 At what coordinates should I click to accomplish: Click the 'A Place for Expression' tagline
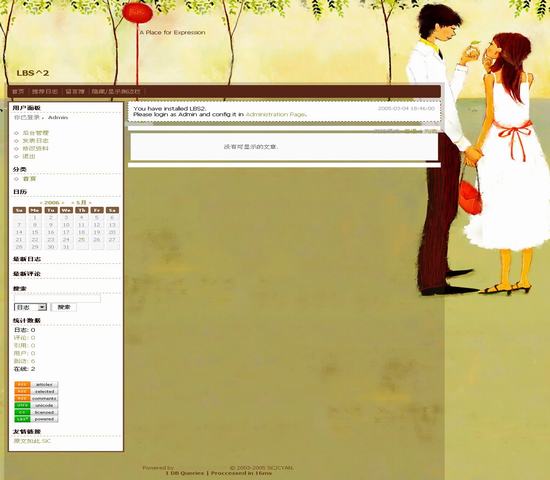(x=172, y=32)
